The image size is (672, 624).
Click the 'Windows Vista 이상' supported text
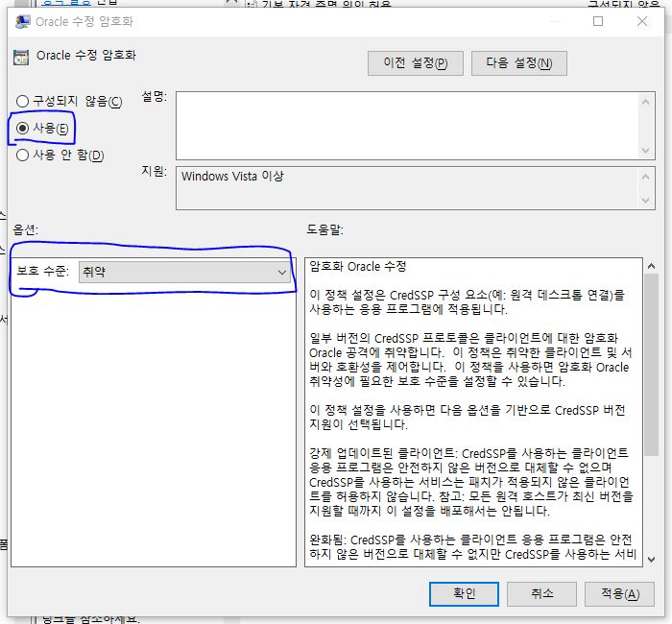point(232,176)
